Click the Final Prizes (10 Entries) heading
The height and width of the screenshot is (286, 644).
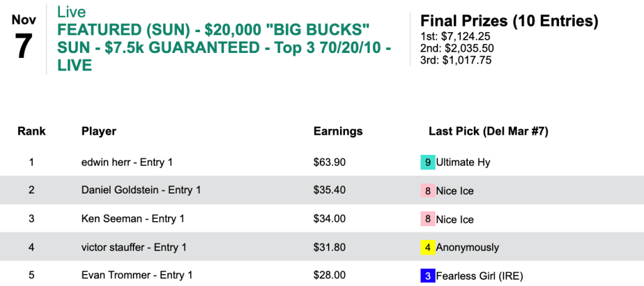pyautogui.click(x=509, y=21)
